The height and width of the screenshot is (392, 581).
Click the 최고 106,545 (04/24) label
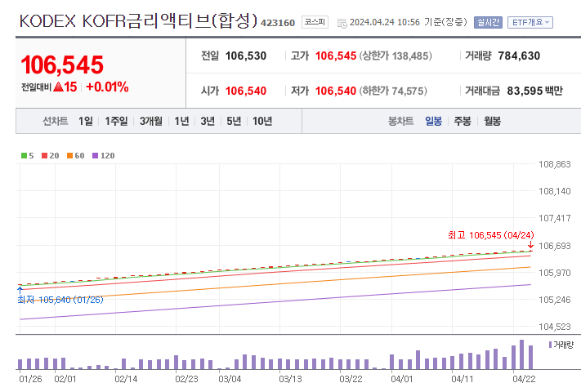(x=490, y=235)
